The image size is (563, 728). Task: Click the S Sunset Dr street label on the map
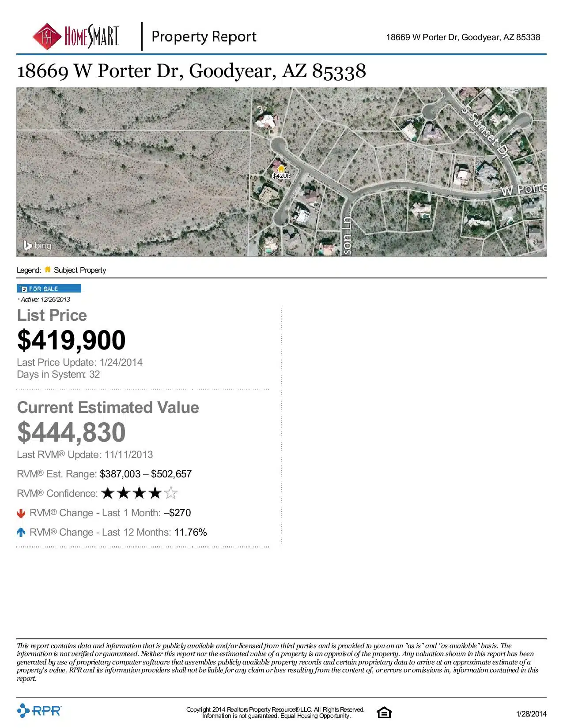[x=485, y=131]
